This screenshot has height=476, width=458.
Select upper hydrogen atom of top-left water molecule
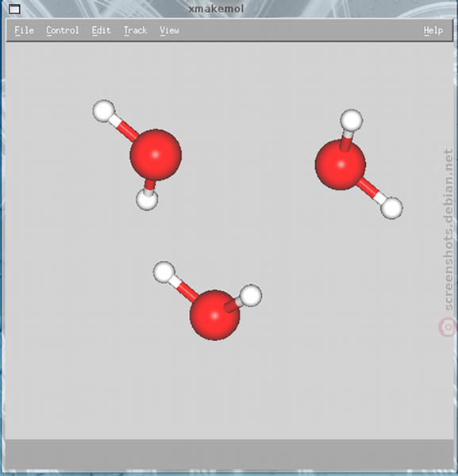point(103,111)
